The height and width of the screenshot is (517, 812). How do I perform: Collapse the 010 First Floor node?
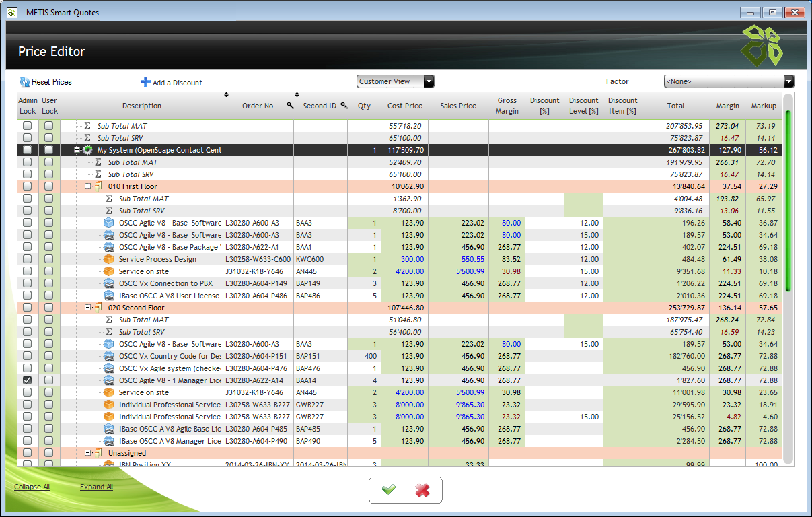pos(88,186)
